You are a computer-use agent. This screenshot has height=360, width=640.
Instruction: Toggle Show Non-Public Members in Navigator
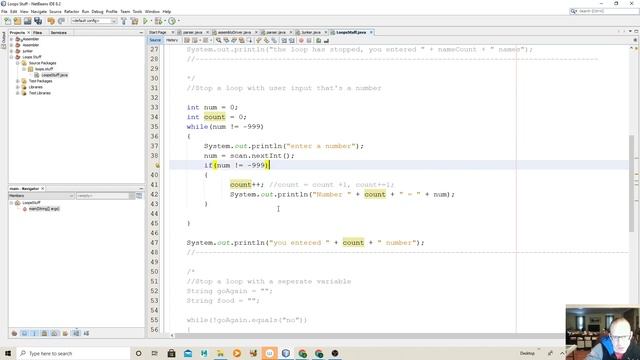[44, 333]
